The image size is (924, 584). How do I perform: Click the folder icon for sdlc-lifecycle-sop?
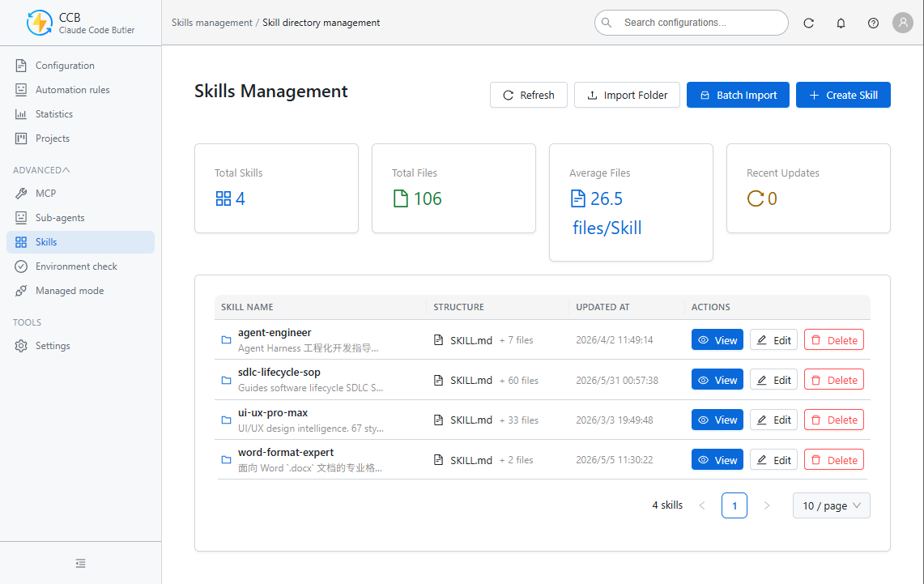(x=226, y=380)
